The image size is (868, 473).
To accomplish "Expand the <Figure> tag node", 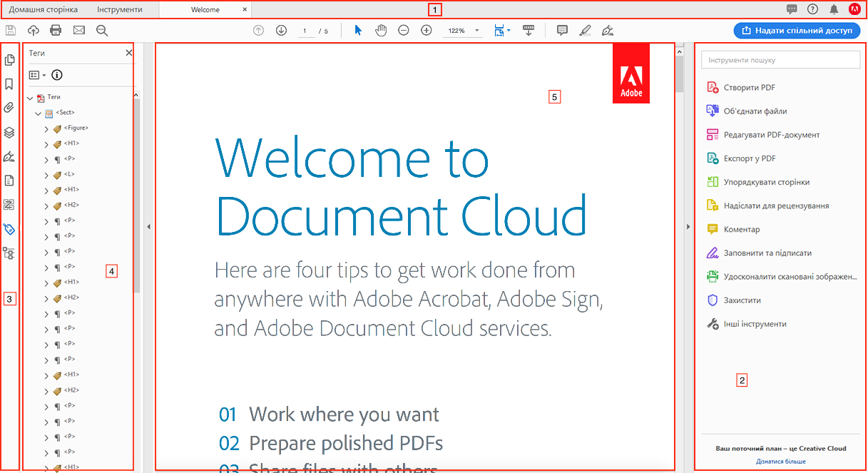I will (x=46, y=128).
